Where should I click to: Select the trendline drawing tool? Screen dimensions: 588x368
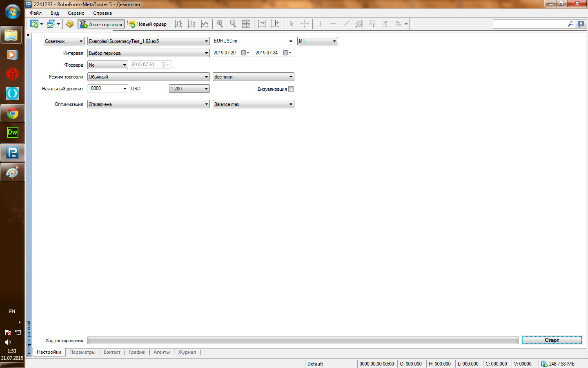(x=346, y=24)
